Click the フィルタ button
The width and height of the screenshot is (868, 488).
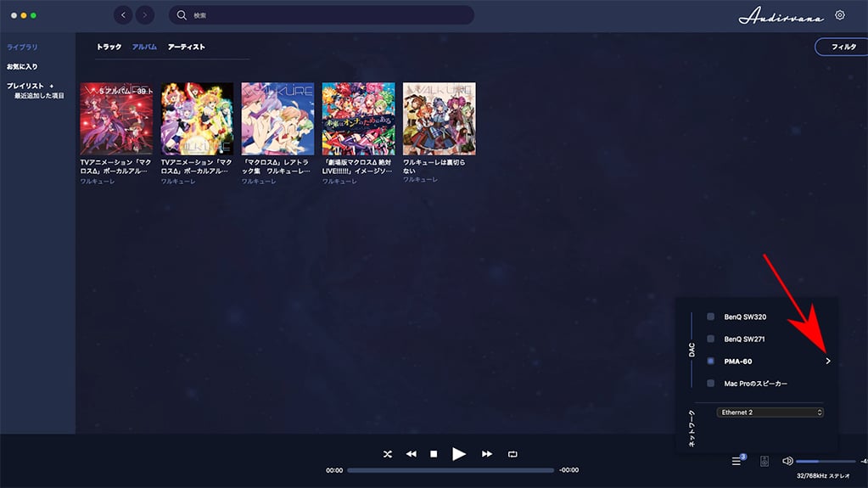[x=843, y=47]
